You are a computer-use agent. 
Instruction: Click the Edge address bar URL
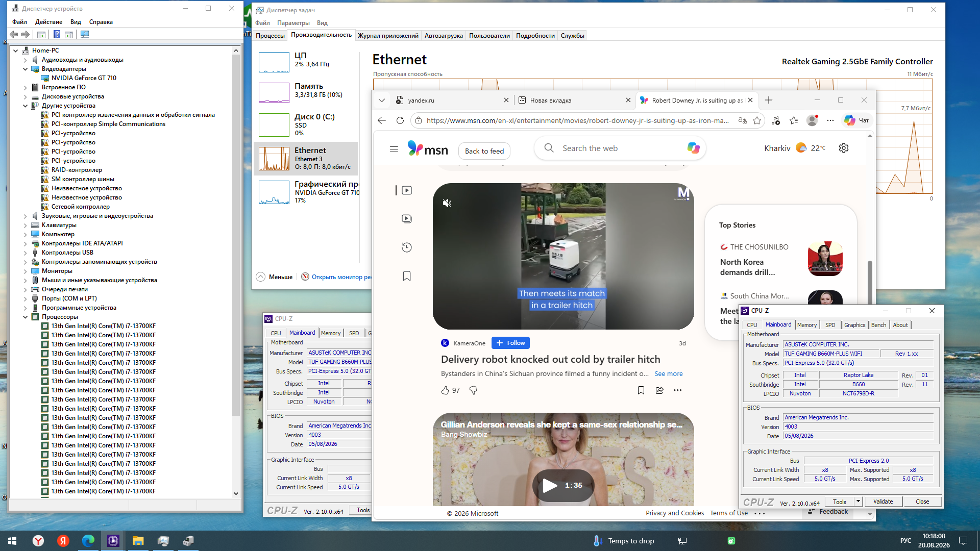[577, 120]
